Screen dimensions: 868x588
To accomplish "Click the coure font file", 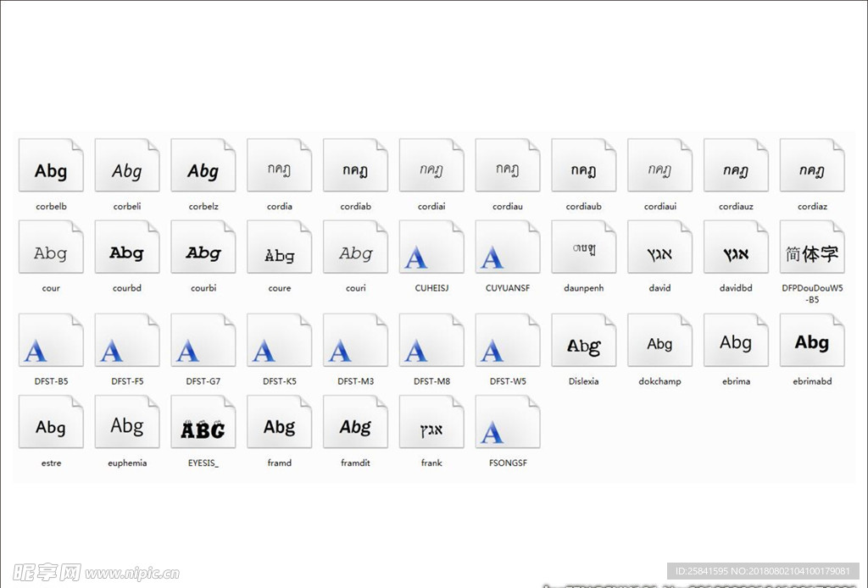I will click(279, 249).
